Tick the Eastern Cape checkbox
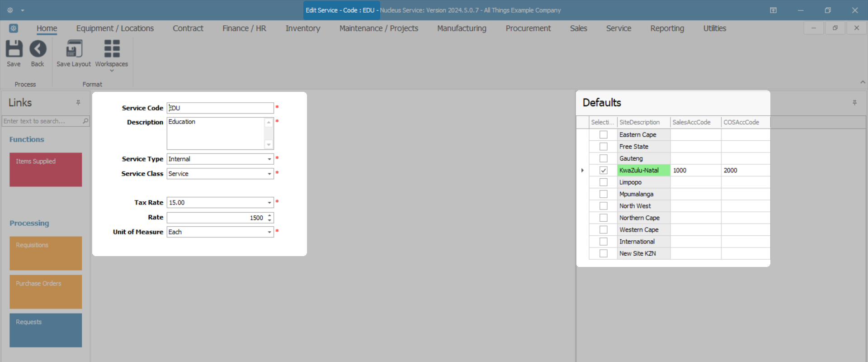The image size is (868, 362). click(604, 134)
